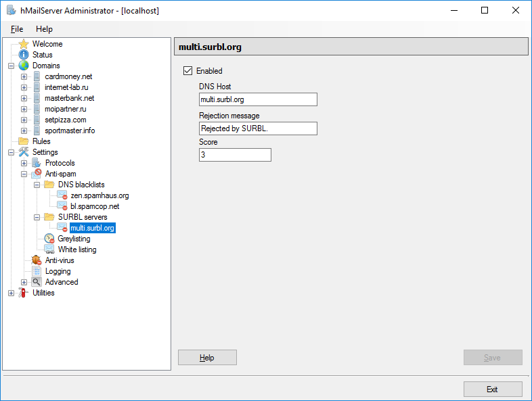Screen dimensions: 532x401
Task: Click the Anti-virus bug icon
Action: coord(37,260)
